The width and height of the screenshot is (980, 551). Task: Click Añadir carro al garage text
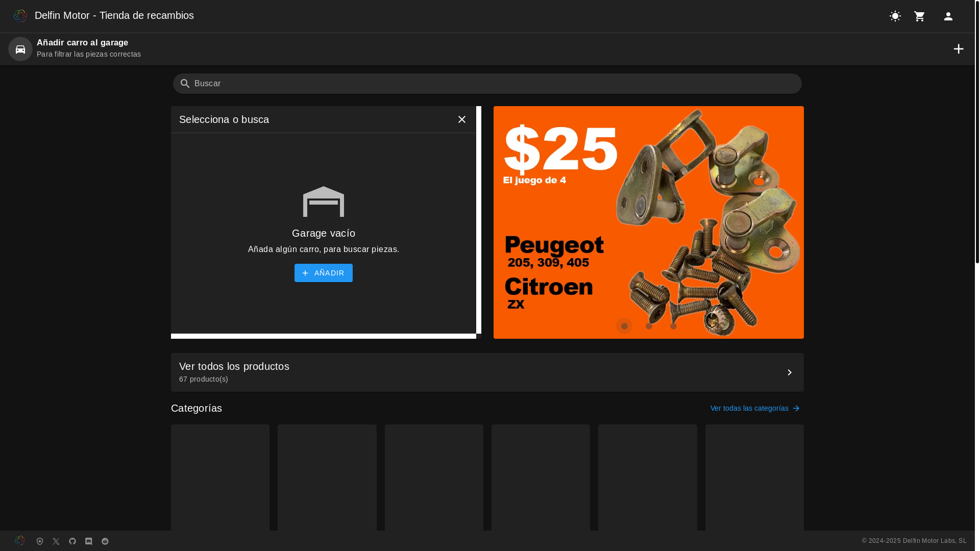[x=83, y=43]
